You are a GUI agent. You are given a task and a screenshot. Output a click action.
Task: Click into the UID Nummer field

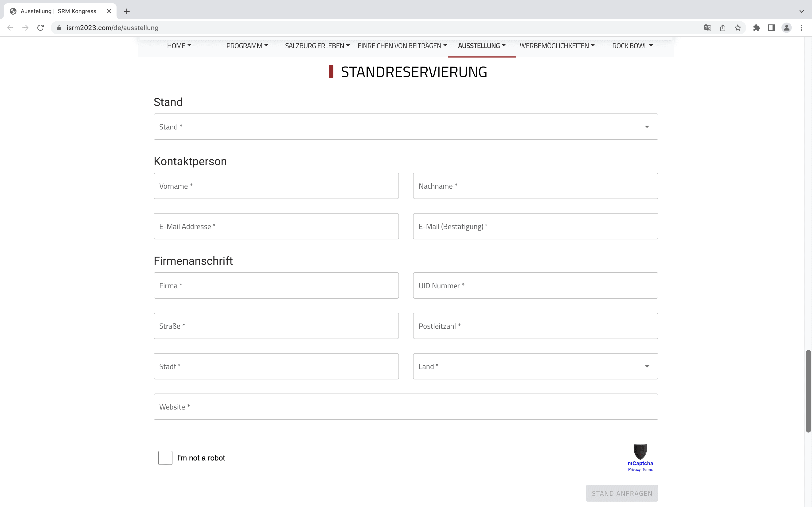[x=535, y=286]
